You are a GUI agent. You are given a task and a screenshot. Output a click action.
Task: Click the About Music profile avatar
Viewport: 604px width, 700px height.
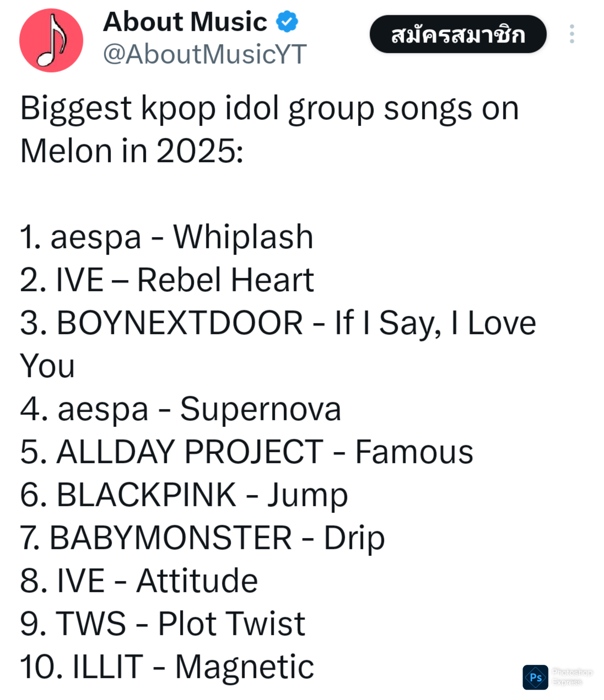coord(51,40)
